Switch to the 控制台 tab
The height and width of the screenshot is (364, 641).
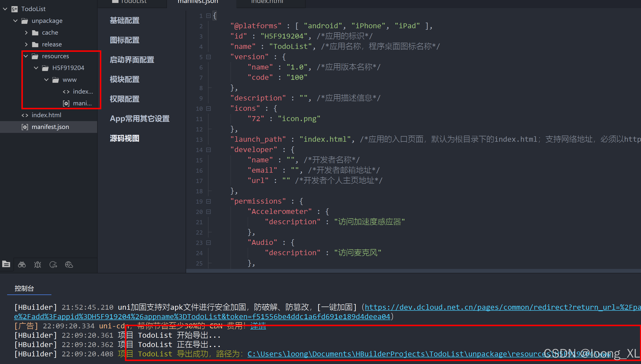click(x=24, y=288)
